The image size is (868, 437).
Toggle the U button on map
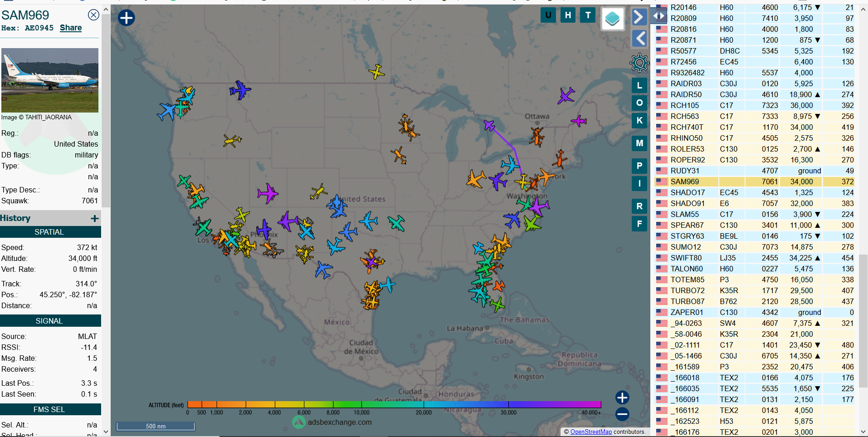tap(548, 15)
